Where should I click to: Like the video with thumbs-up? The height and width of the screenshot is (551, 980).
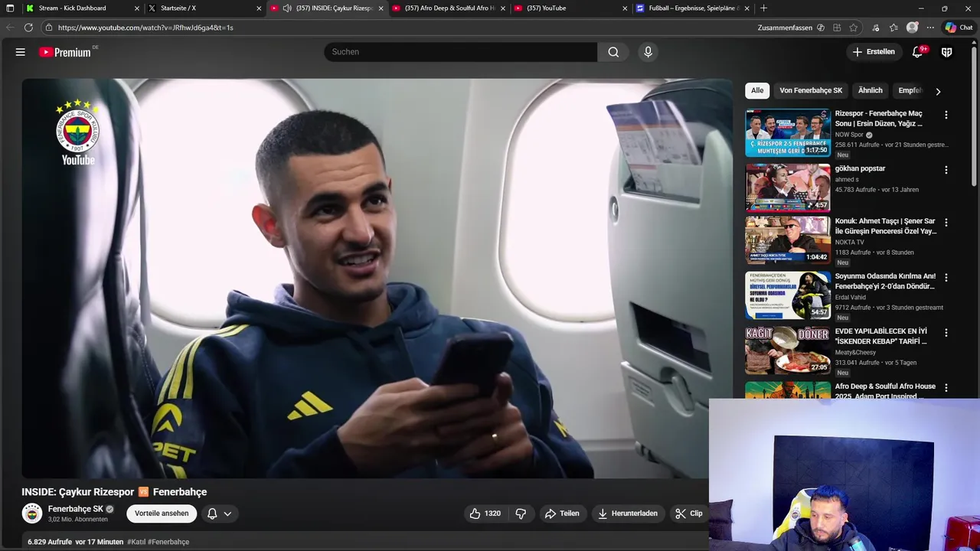click(x=485, y=514)
